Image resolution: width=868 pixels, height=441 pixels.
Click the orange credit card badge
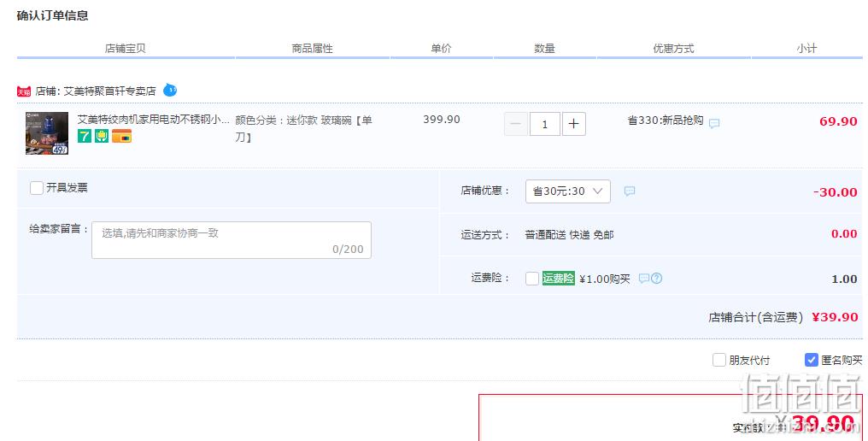click(122, 136)
